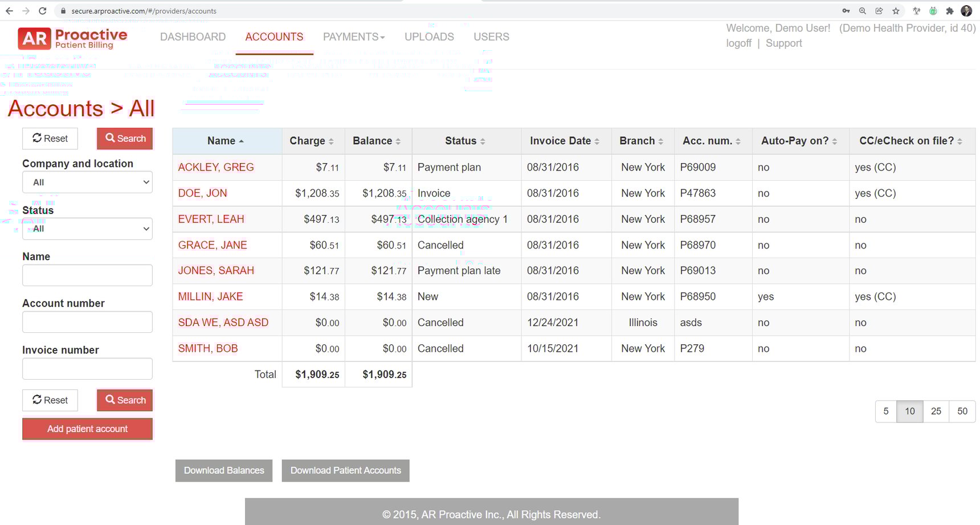Open the browser extensions puzzle icon
This screenshot has width=980, height=525.
pyautogui.click(x=950, y=10)
